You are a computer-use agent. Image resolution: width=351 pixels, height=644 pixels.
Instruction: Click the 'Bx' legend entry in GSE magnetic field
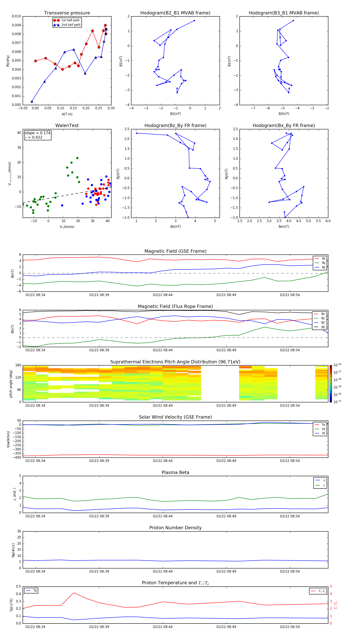[x=320, y=259]
